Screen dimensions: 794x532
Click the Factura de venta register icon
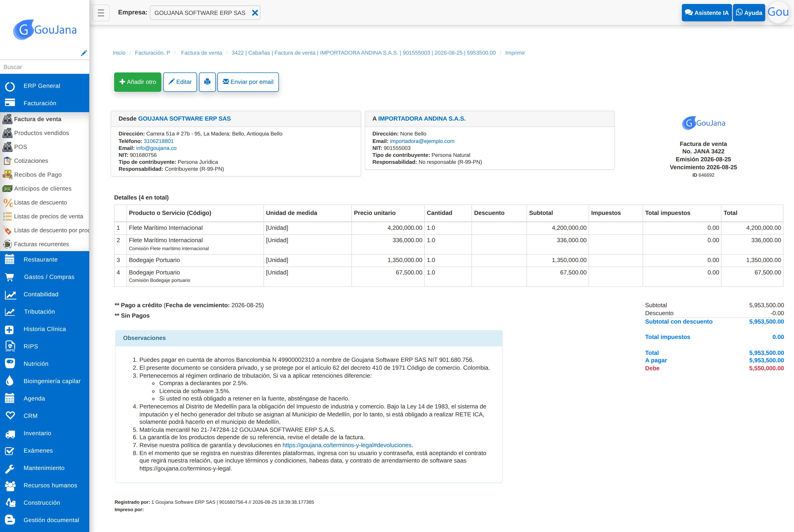click(7, 119)
